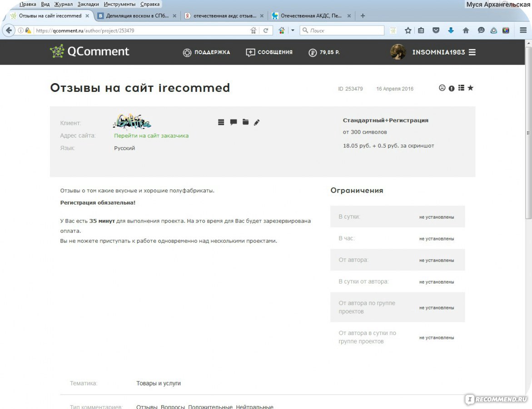
Task: Click the 16 Апреля 2016 date
Action: 395,89
